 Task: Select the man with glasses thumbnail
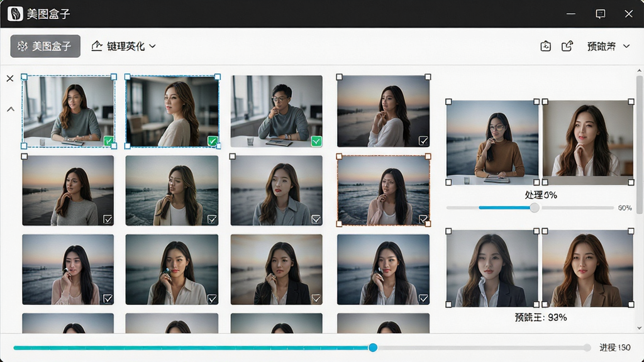pos(277,111)
